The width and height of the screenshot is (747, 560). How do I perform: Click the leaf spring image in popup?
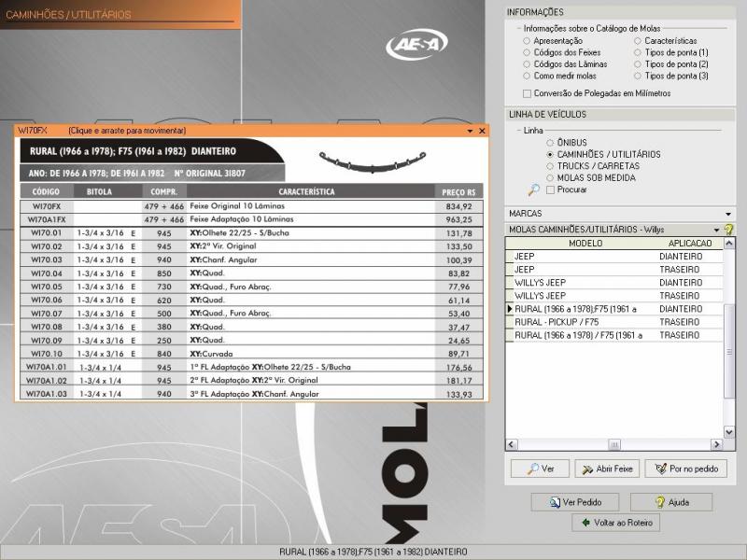372,161
